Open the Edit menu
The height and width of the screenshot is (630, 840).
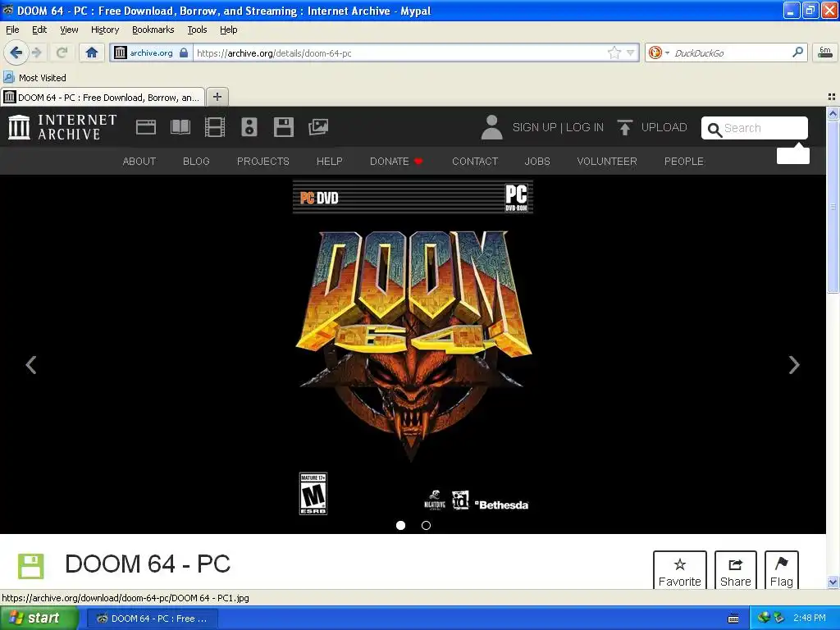pyautogui.click(x=39, y=30)
